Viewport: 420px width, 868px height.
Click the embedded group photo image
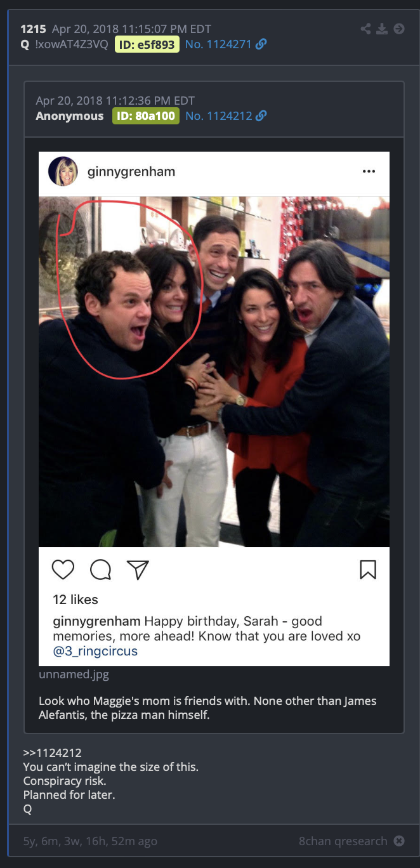(x=214, y=371)
